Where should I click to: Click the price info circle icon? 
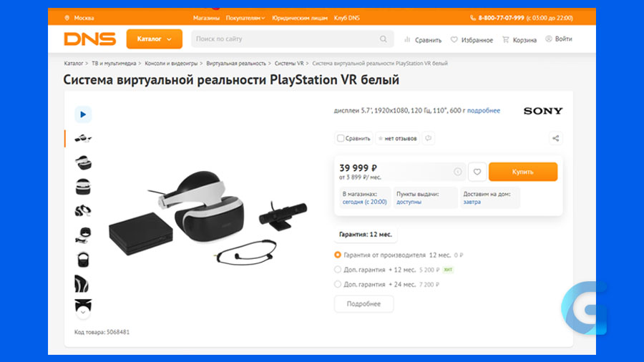457,172
